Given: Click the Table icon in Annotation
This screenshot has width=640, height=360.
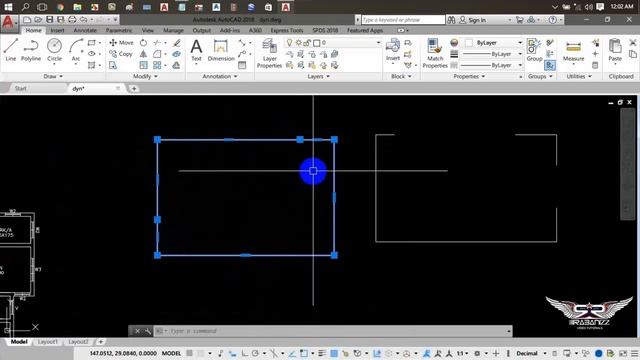Looking at the screenshot, I should (x=242, y=65).
